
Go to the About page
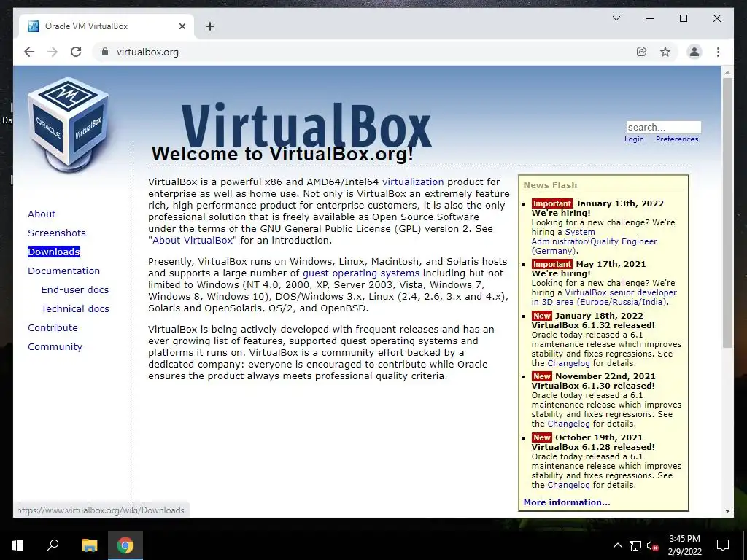tap(42, 214)
